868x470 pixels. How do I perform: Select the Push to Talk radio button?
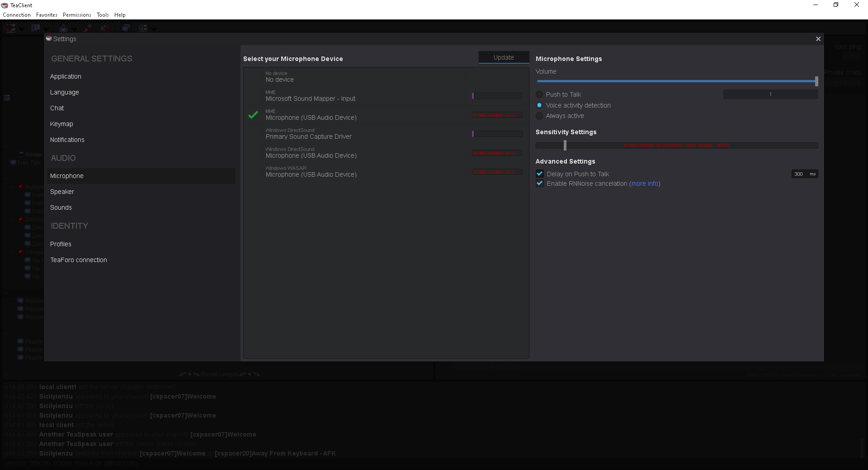click(x=539, y=94)
